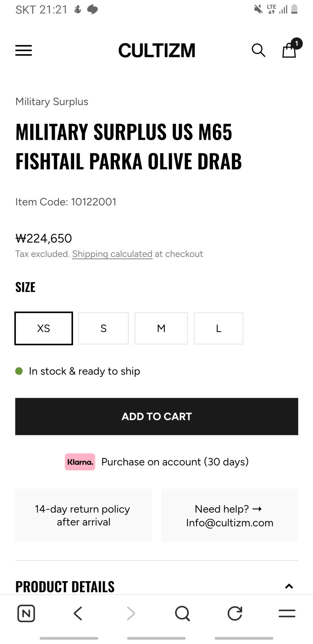The width and height of the screenshot is (313, 644).
Task: Open browser search in bottom bar
Action: click(182, 613)
